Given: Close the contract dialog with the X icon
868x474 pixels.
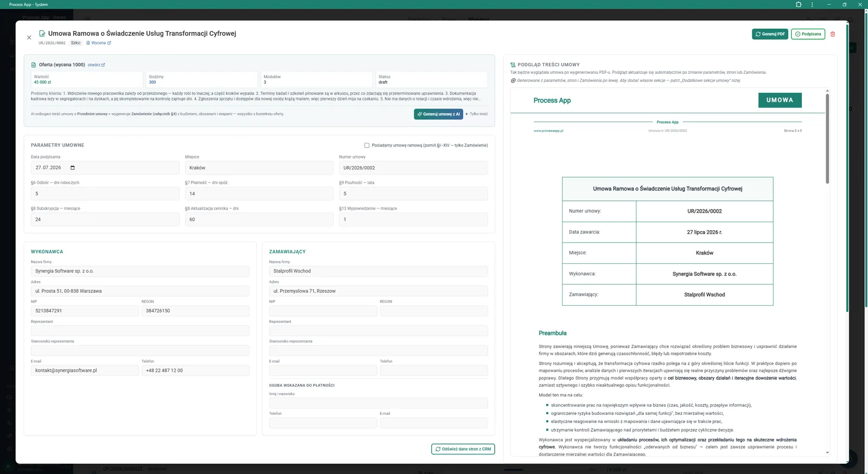Looking at the screenshot, I should (x=29, y=37).
